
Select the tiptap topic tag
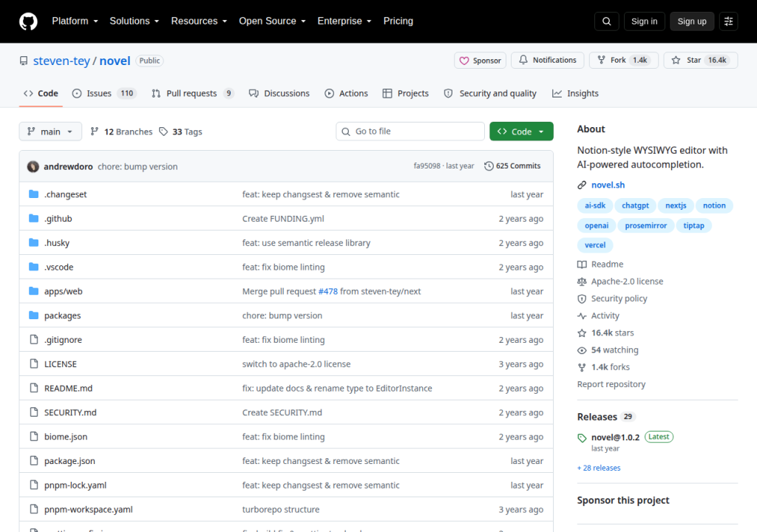[693, 225]
